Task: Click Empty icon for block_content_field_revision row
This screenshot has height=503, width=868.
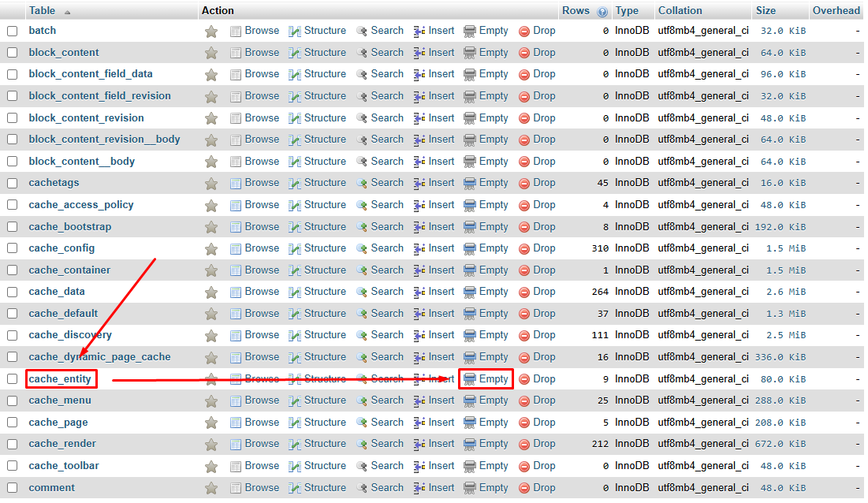Action: (x=469, y=97)
